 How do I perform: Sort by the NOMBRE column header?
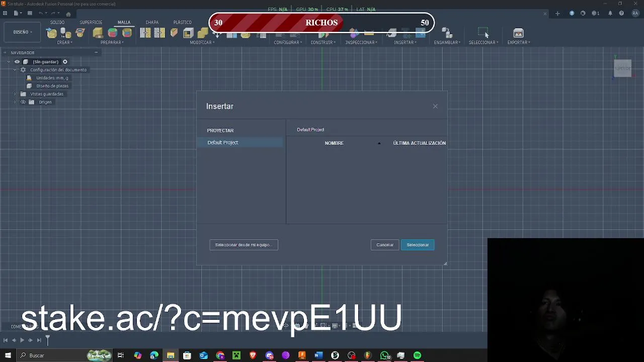pyautogui.click(x=334, y=143)
